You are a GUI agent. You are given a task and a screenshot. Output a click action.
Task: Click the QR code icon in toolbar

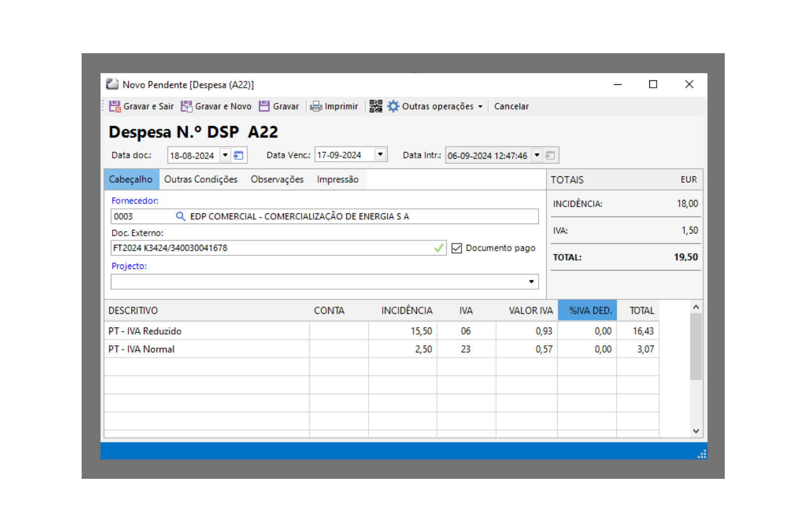tap(376, 106)
